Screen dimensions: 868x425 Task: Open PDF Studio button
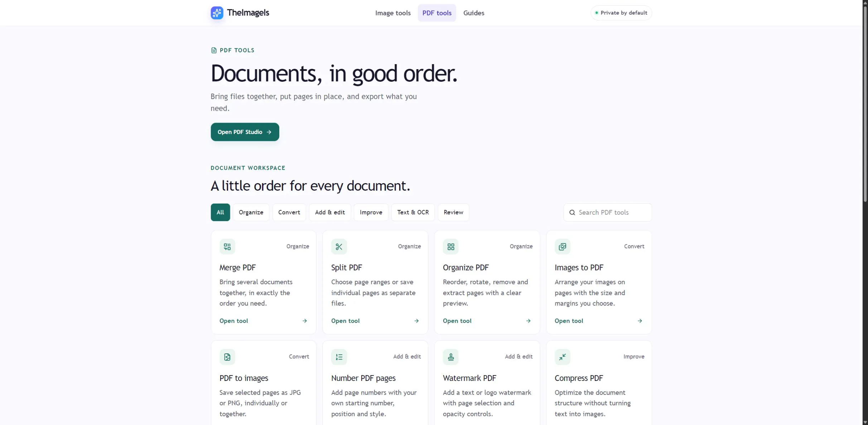[x=245, y=132]
